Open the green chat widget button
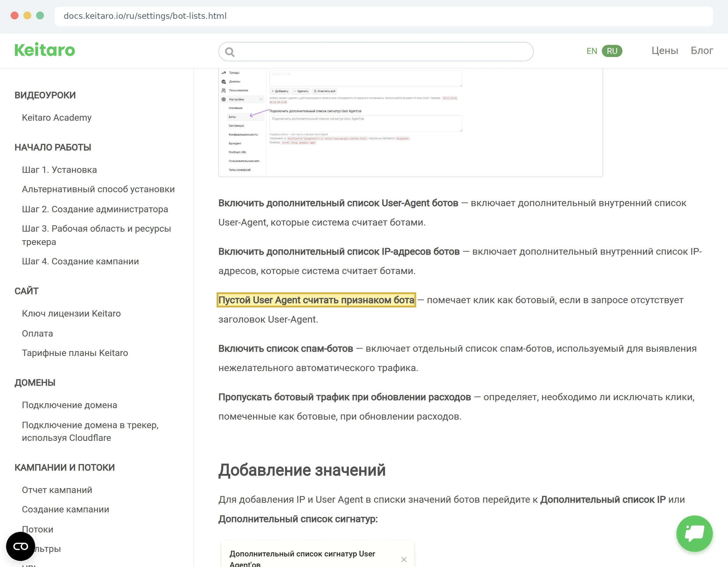728x567 pixels. tap(694, 533)
